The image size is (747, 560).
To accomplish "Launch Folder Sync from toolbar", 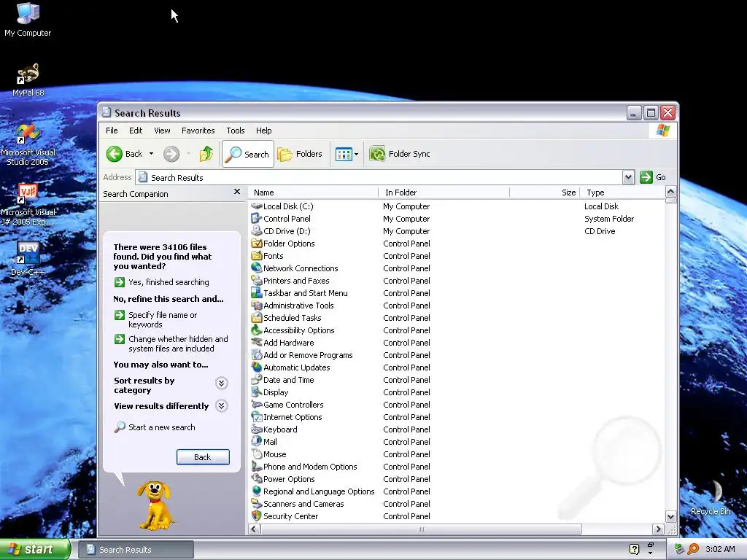I will [400, 154].
